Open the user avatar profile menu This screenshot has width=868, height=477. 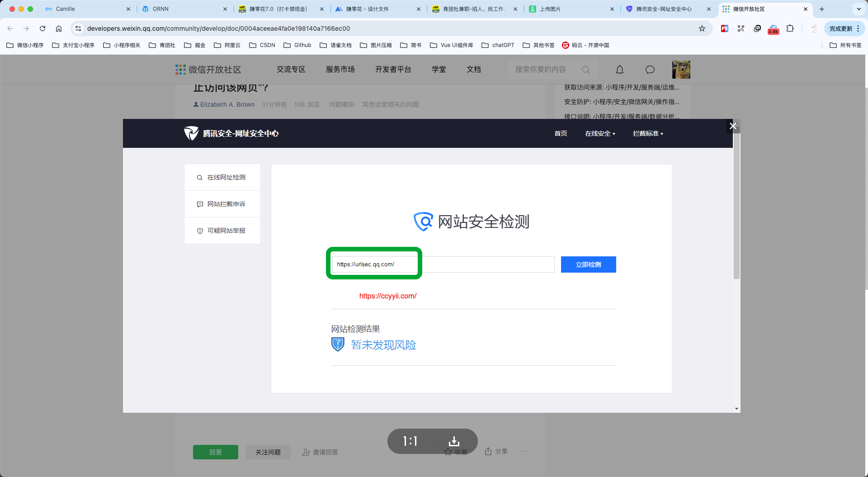click(681, 70)
